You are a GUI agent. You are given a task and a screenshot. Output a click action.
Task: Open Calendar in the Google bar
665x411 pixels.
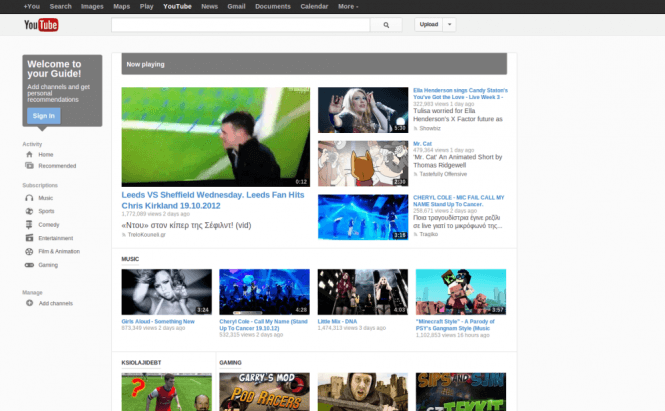tap(314, 7)
